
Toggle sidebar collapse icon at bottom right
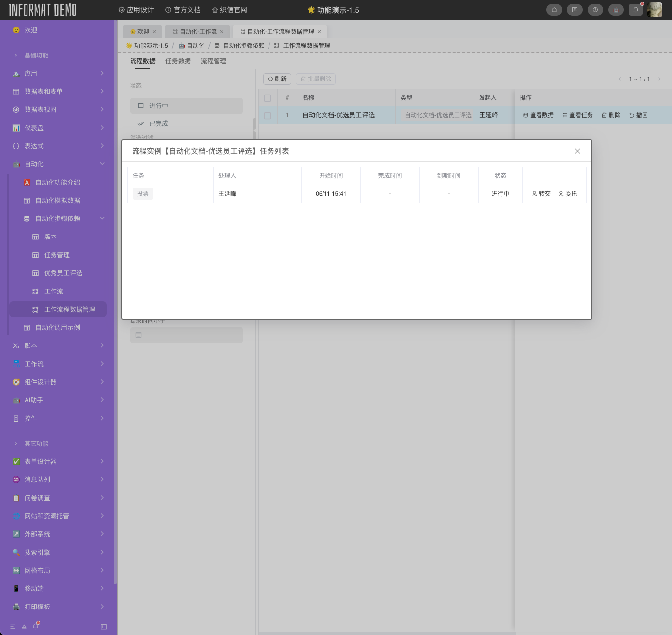pyautogui.click(x=103, y=627)
